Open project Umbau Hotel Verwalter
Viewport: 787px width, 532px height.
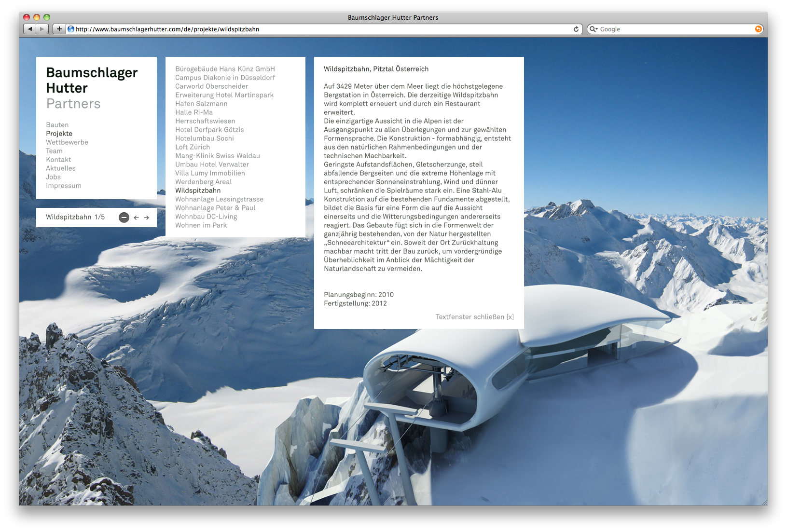[212, 164]
